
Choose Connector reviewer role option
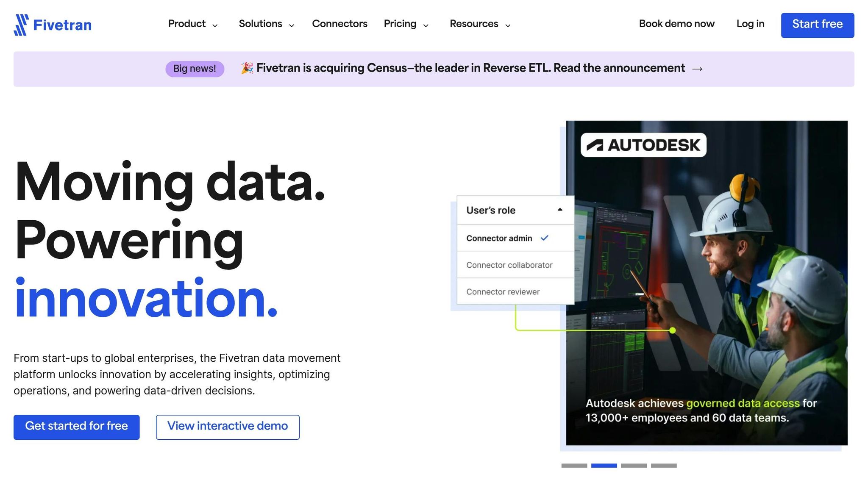pos(503,292)
